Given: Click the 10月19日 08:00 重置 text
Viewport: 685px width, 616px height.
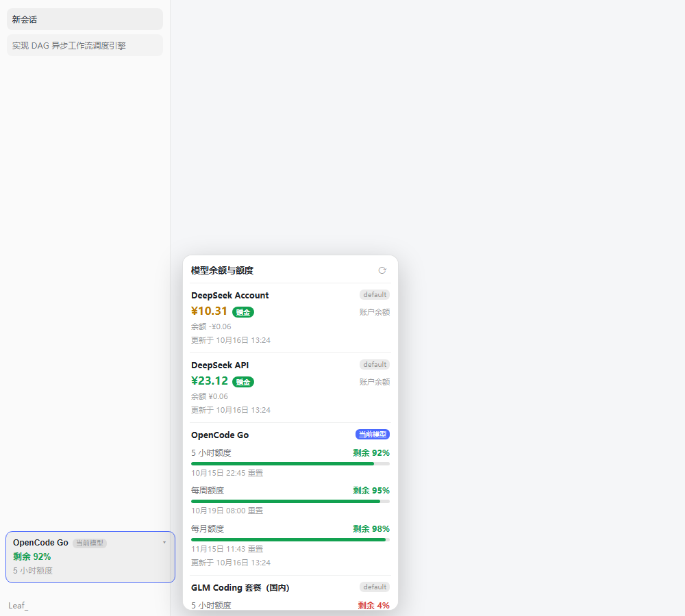Looking at the screenshot, I should 227,511.
